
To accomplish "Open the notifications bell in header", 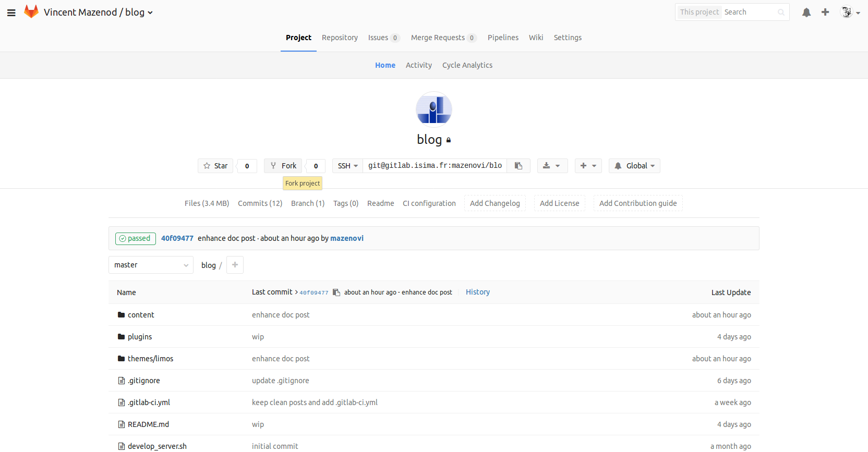I will point(806,12).
